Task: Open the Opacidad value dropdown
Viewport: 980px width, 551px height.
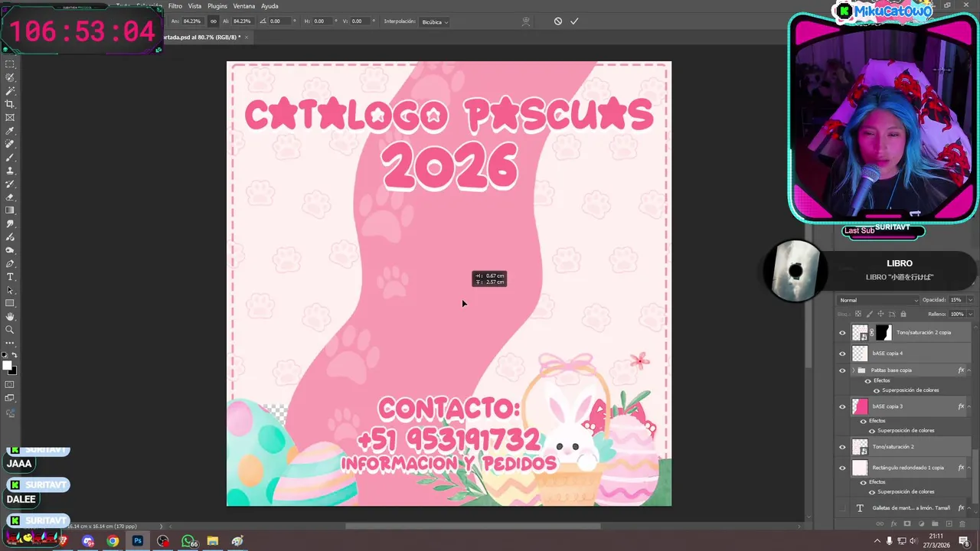Action: point(971,300)
